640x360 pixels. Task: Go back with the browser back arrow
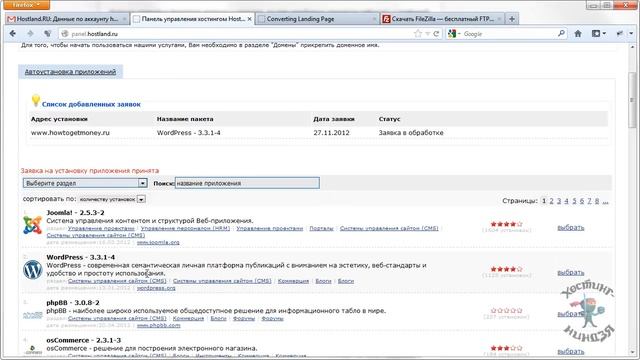pyautogui.click(x=13, y=33)
